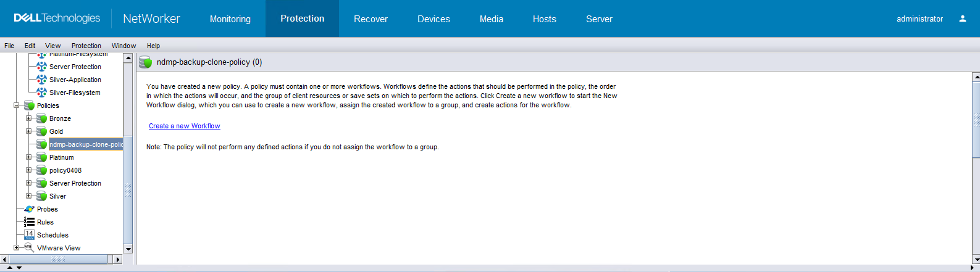
Task: Open the Monitoring tab
Action: (230, 19)
